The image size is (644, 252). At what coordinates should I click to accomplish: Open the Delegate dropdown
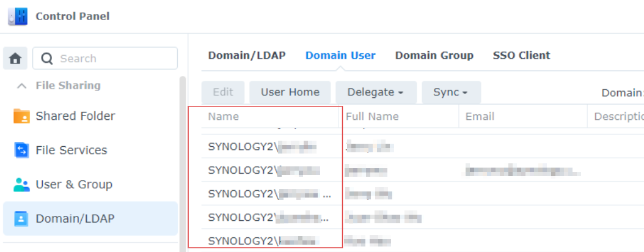(x=376, y=92)
